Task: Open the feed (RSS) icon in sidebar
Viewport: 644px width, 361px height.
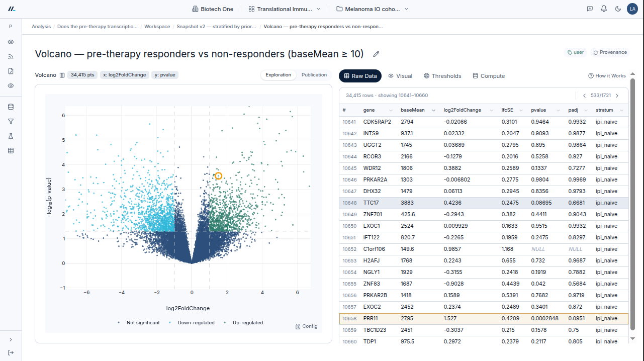Action: click(x=11, y=56)
